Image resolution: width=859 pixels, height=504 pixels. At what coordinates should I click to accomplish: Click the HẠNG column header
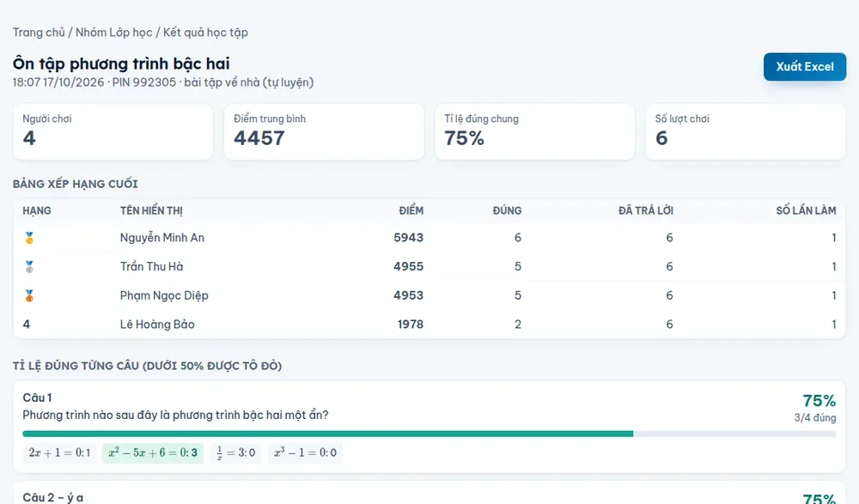(x=37, y=211)
